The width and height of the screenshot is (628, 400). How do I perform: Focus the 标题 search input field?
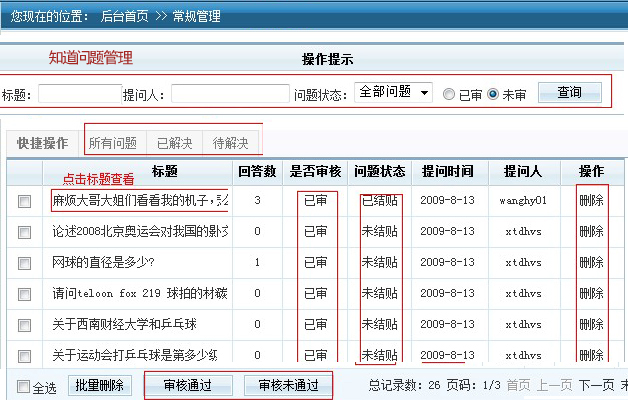pos(80,94)
